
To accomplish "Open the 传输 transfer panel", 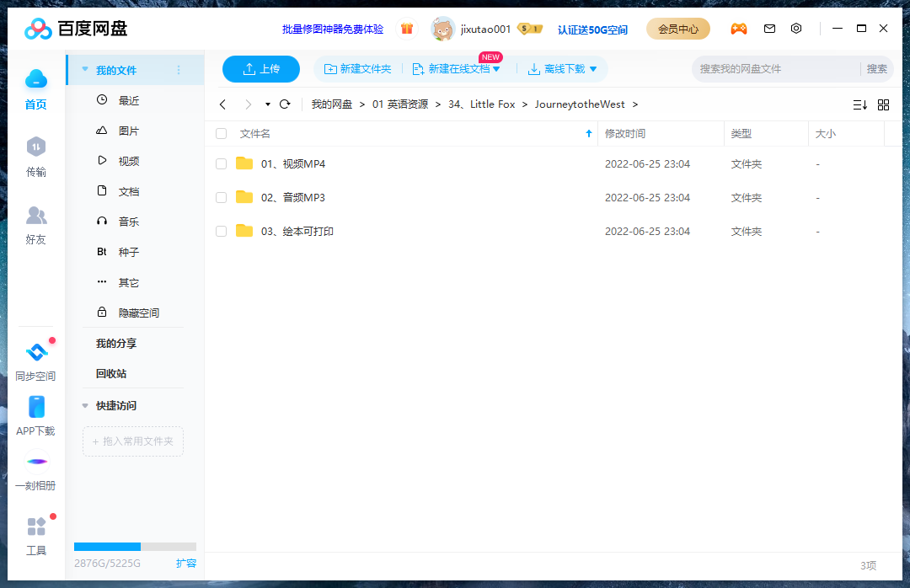I will [x=36, y=156].
